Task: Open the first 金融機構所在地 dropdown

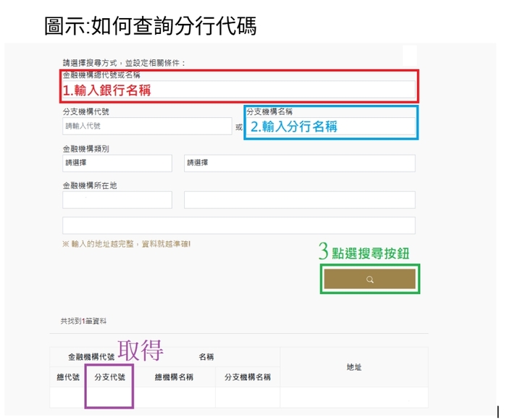Action: [117, 200]
